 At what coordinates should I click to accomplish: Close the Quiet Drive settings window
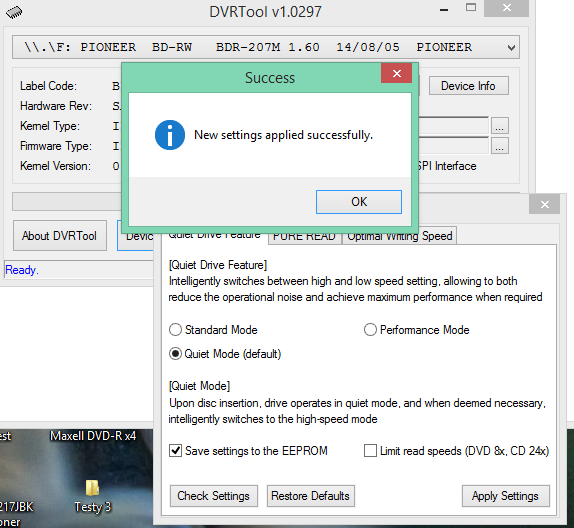(544, 204)
